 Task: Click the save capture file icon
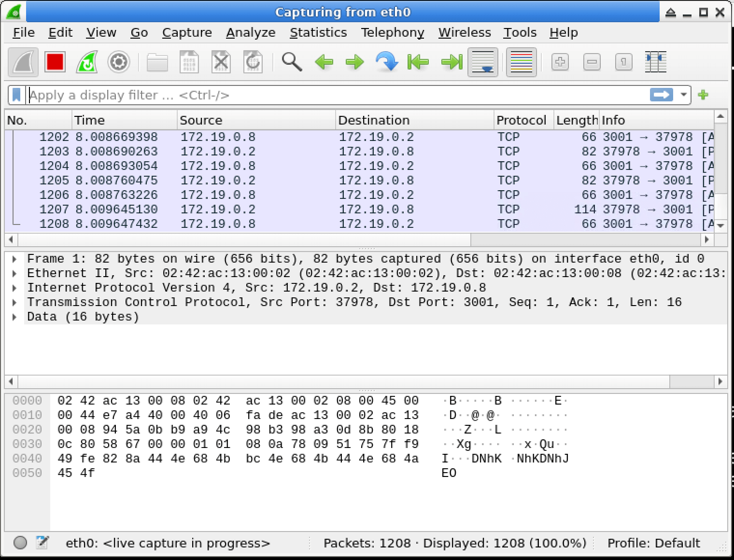(189, 62)
